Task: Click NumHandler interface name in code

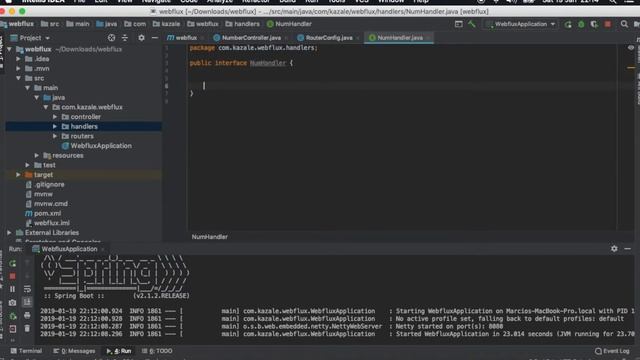Action: [268, 63]
